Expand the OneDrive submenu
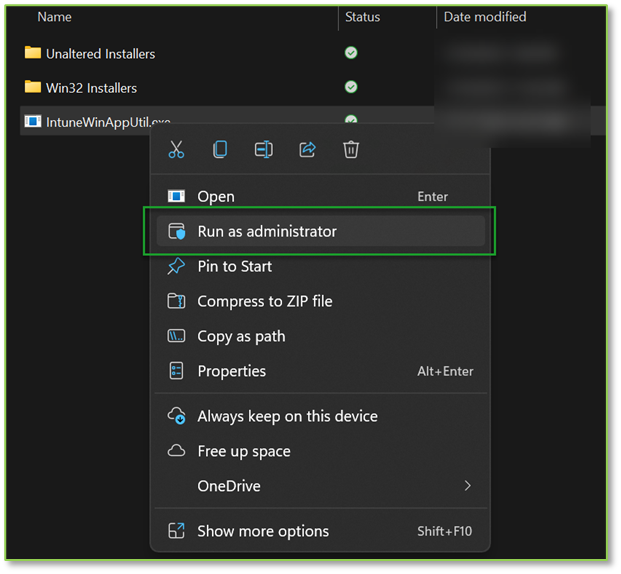 click(x=320, y=486)
